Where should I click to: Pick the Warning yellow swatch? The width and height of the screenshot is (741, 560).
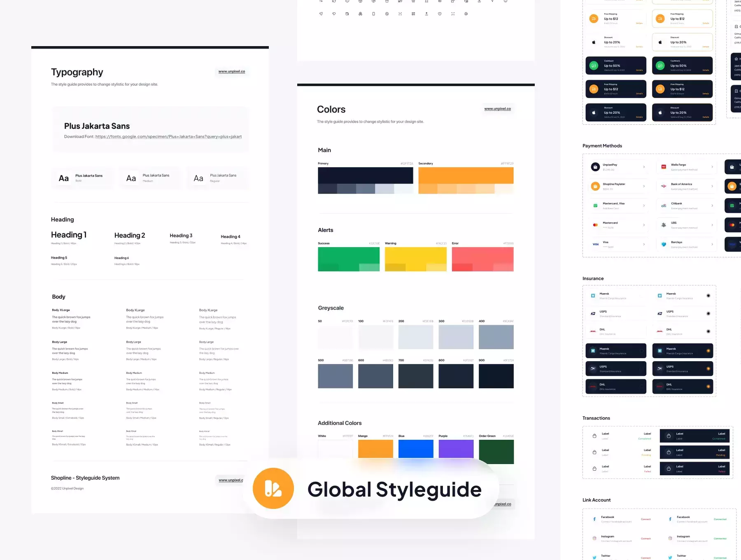pos(416,259)
